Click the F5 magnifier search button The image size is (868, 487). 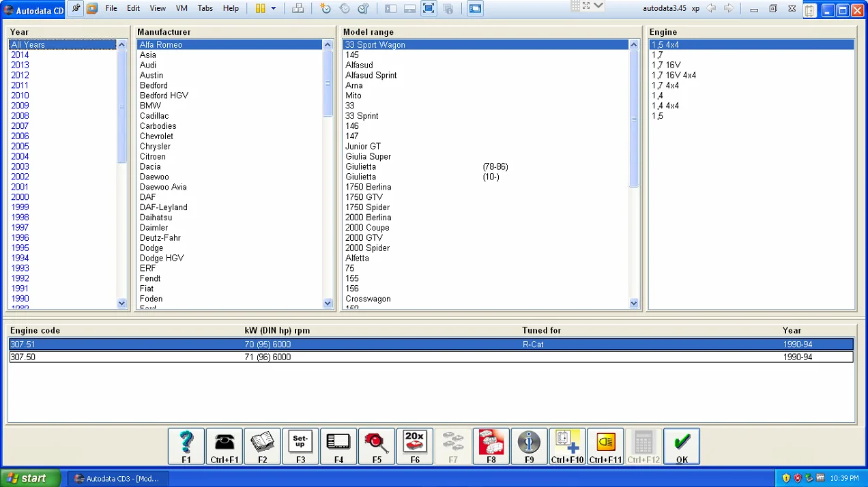(x=377, y=447)
